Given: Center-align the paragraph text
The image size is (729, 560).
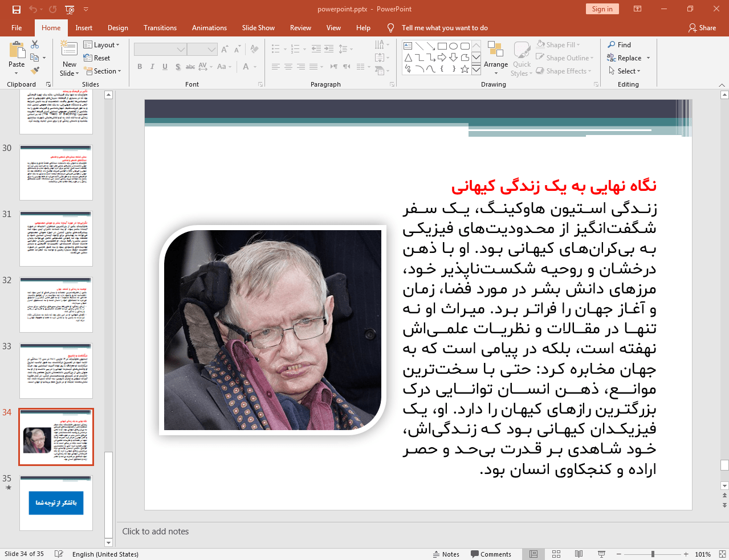Looking at the screenshot, I should [288, 67].
